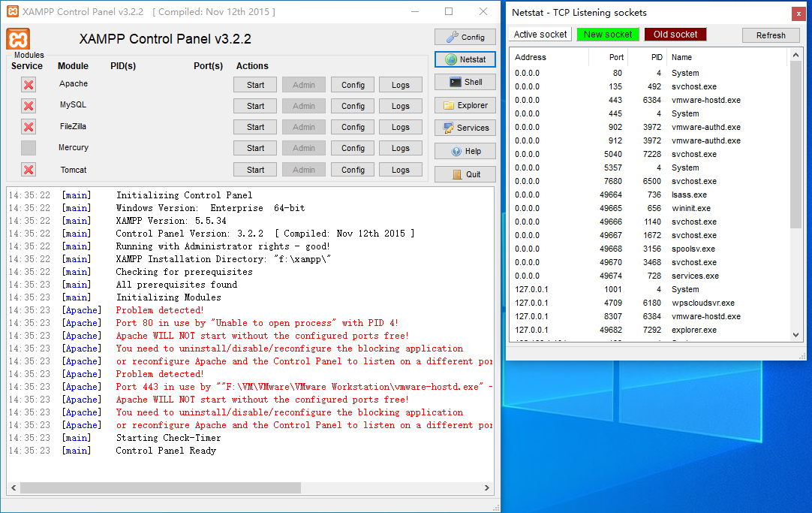Open XAMPP Config with the wrench button
812x513 pixels.
point(465,37)
